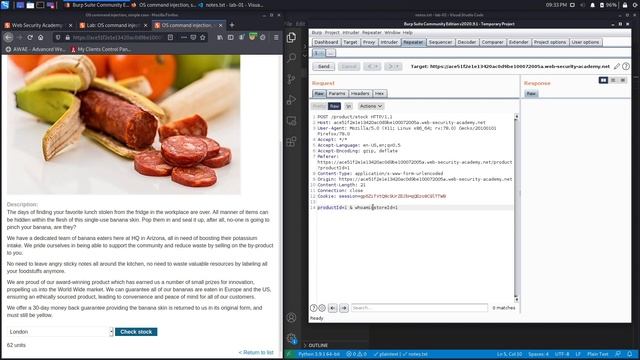Screen dimensions: 640x360
Task: Open VS Code Source Control icon
Action: 291,79
